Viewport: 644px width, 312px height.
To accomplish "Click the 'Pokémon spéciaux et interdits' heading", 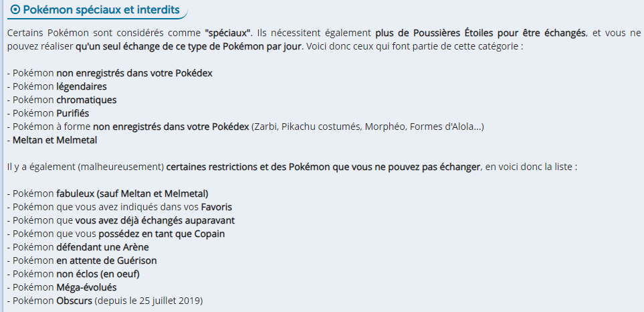I will tap(98, 10).
